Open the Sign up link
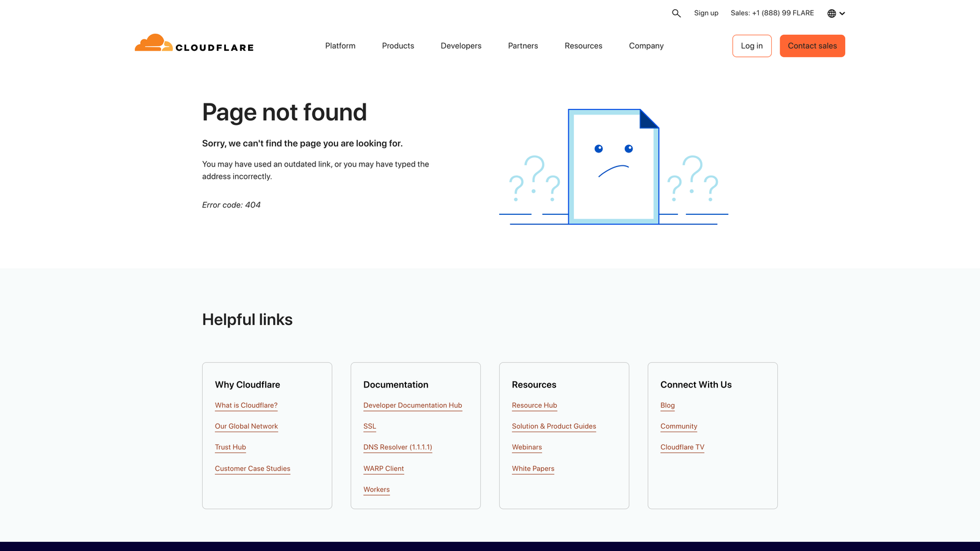980x551 pixels. point(706,13)
